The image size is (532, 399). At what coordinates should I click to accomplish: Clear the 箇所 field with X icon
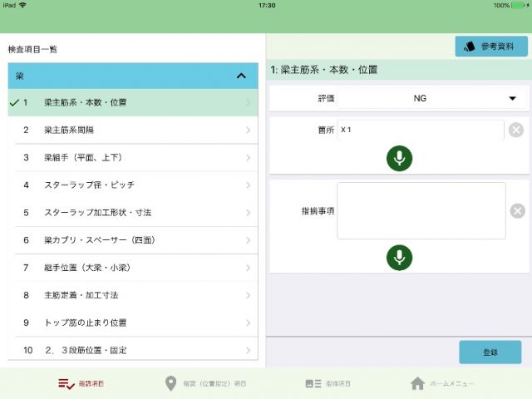516,130
